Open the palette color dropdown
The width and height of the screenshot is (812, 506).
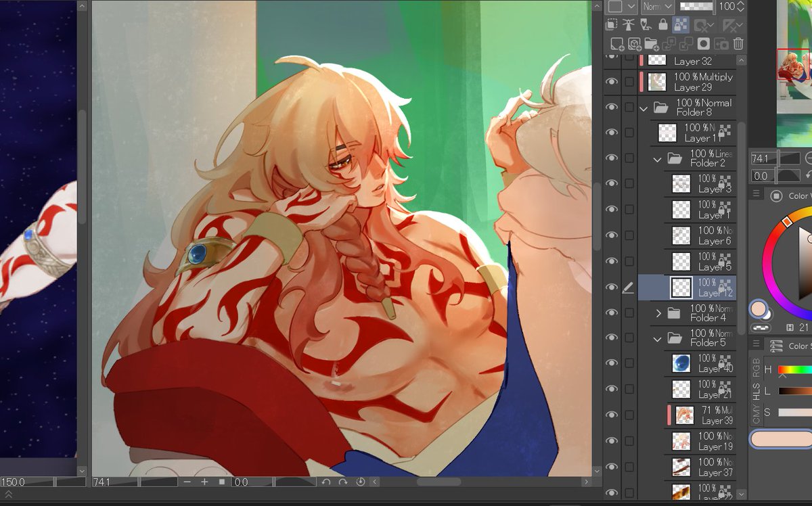click(623, 6)
